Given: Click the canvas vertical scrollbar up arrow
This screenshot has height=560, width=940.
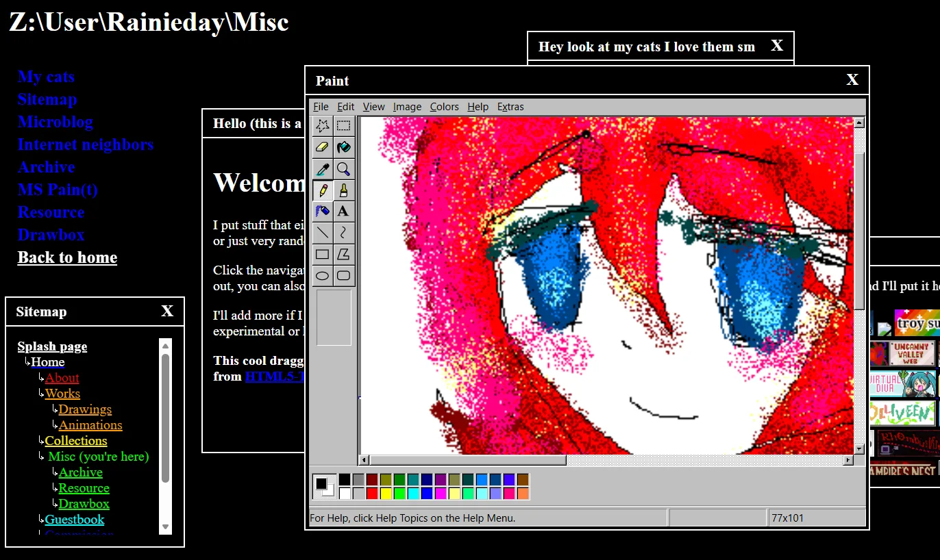Looking at the screenshot, I should tap(859, 123).
